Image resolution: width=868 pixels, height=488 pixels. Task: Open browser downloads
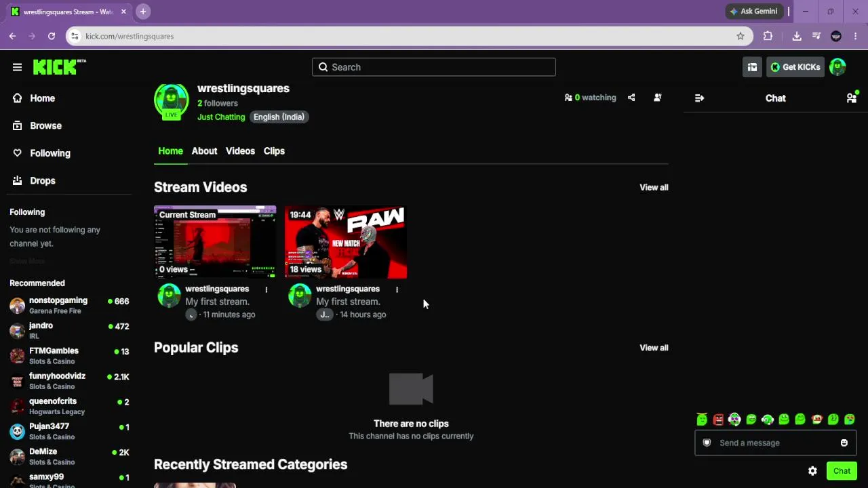pos(797,36)
